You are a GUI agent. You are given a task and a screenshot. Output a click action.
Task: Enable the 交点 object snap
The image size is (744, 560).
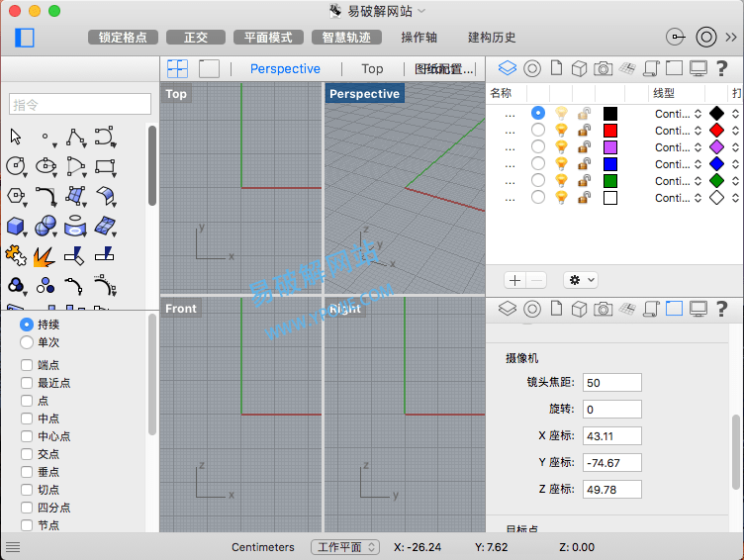pos(27,454)
